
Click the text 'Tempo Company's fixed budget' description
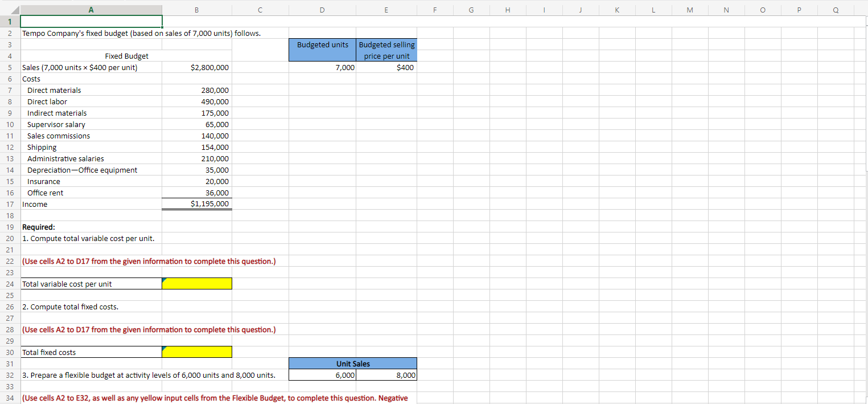tap(141, 33)
